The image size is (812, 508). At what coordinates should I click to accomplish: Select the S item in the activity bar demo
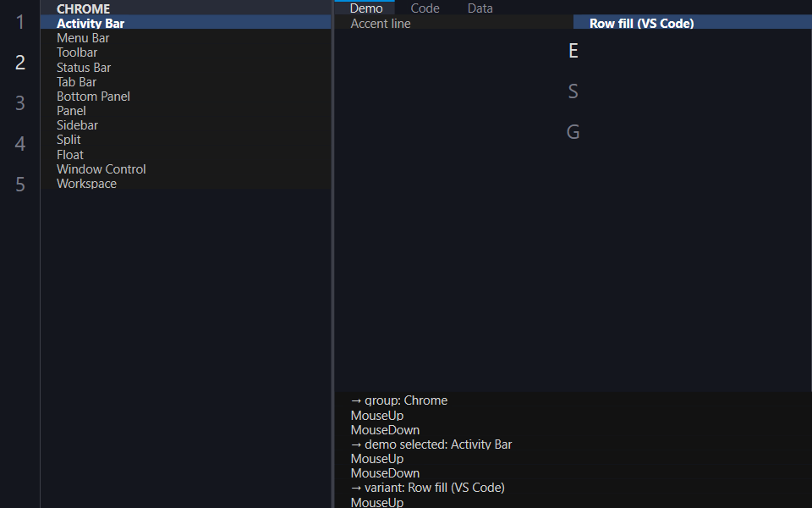[573, 91]
